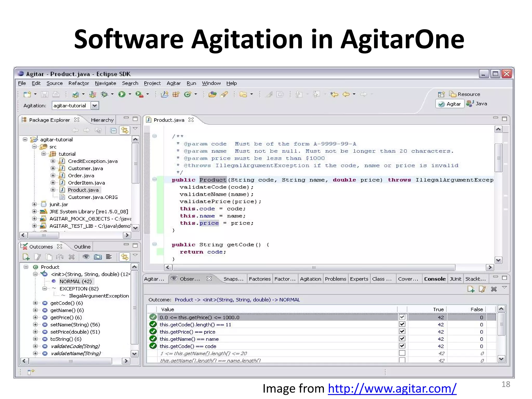The width and height of the screenshot is (532, 399).
Task: Switch to the Agitar perspective button
Action: (x=450, y=104)
